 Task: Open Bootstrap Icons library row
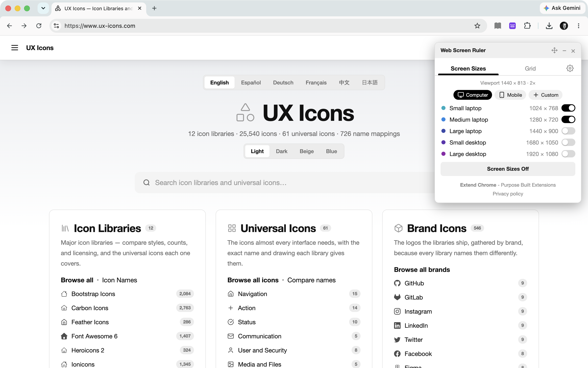coord(127,294)
